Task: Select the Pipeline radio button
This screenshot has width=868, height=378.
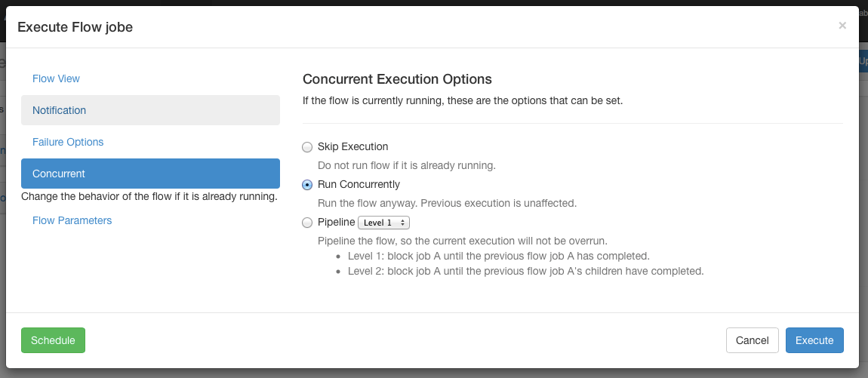Action: [306, 223]
